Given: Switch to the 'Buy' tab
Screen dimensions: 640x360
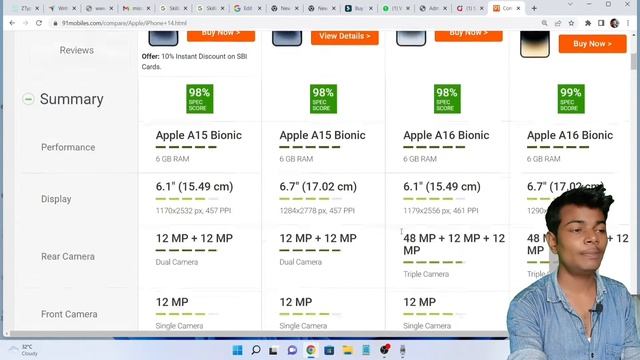Looking at the screenshot, I should click(x=359, y=8).
